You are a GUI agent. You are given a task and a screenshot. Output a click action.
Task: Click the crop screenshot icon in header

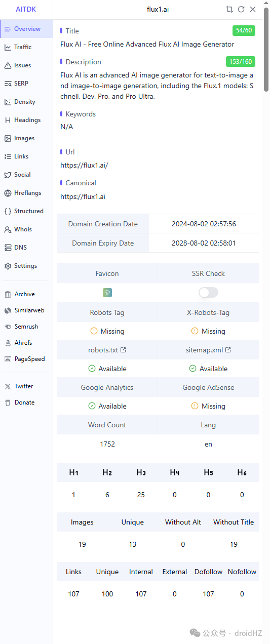(x=229, y=9)
